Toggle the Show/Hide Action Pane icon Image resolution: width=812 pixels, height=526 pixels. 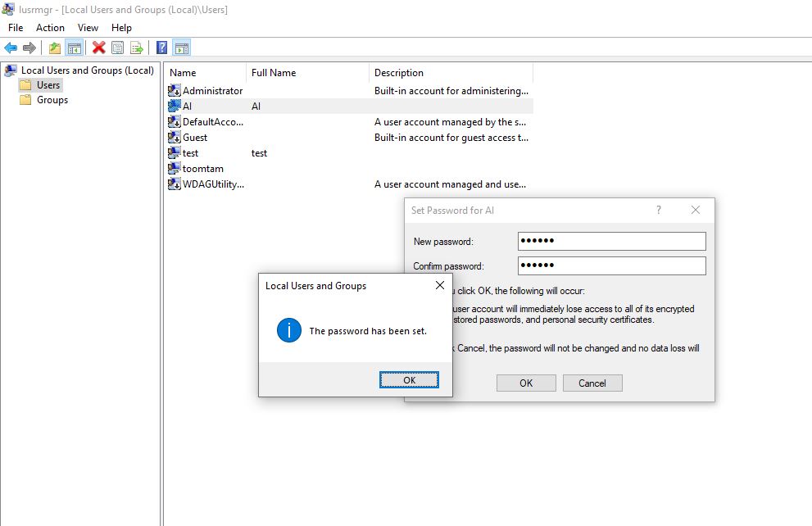pos(181,48)
